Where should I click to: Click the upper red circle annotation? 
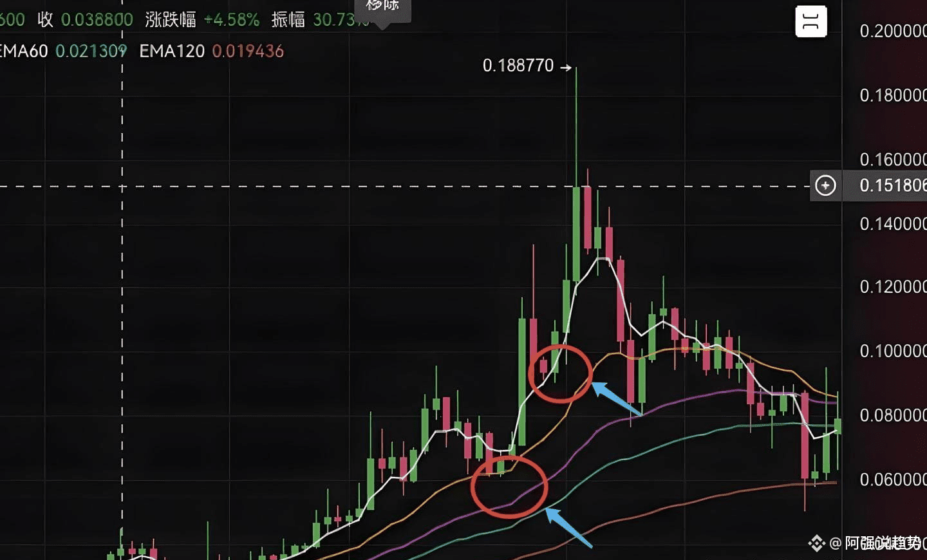pos(559,373)
